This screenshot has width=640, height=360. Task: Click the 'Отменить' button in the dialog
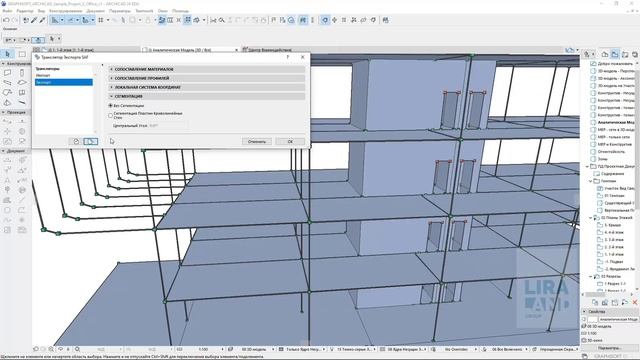[x=257, y=142]
